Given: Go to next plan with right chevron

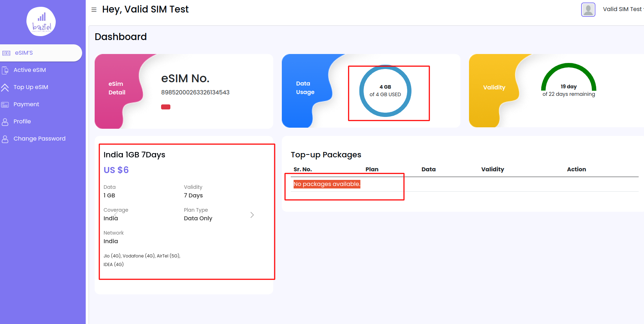Looking at the screenshot, I should (x=252, y=215).
